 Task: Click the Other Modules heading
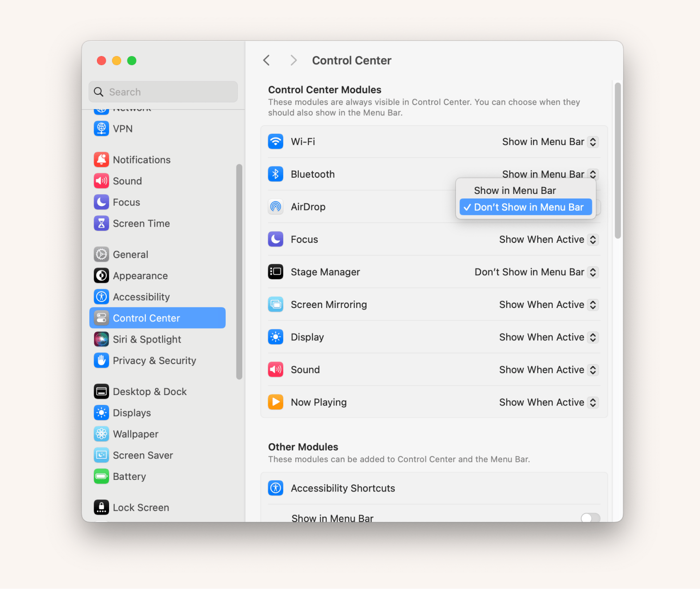click(303, 447)
